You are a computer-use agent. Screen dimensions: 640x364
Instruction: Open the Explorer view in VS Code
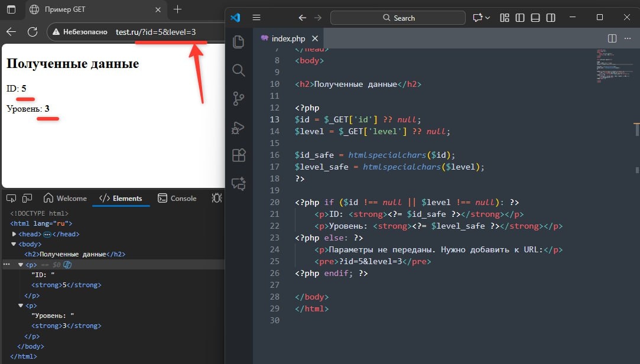coord(238,41)
